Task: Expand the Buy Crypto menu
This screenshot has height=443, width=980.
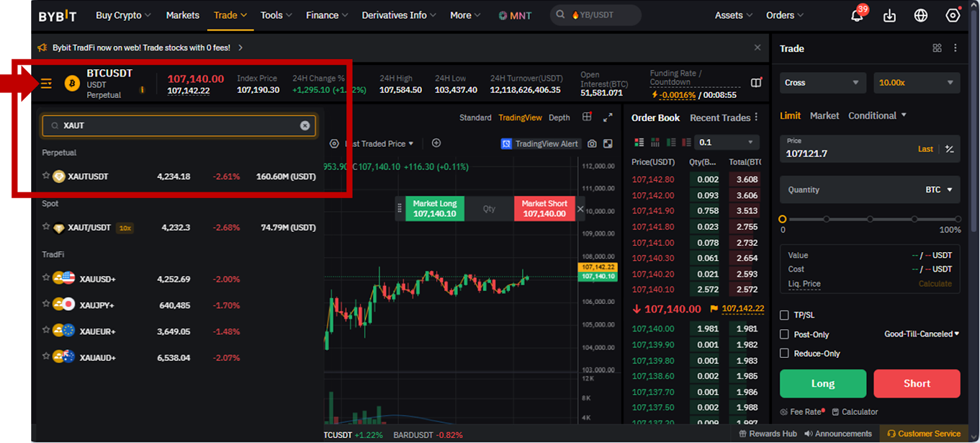Action: point(123,15)
